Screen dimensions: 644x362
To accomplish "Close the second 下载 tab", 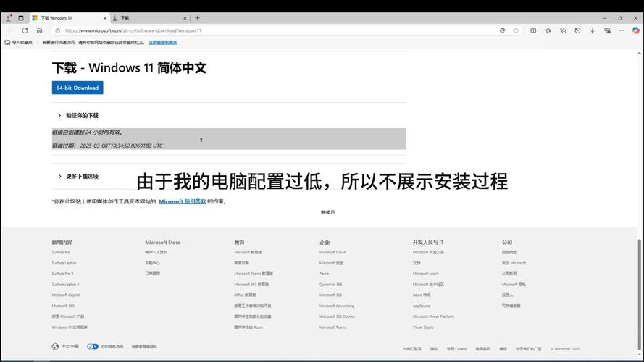I will [x=185, y=18].
